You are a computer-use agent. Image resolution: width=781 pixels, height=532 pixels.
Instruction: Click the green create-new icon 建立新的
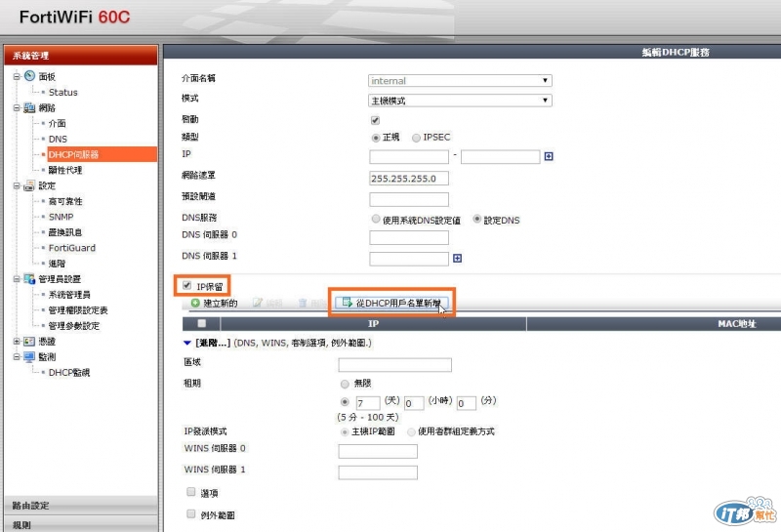point(195,303)
